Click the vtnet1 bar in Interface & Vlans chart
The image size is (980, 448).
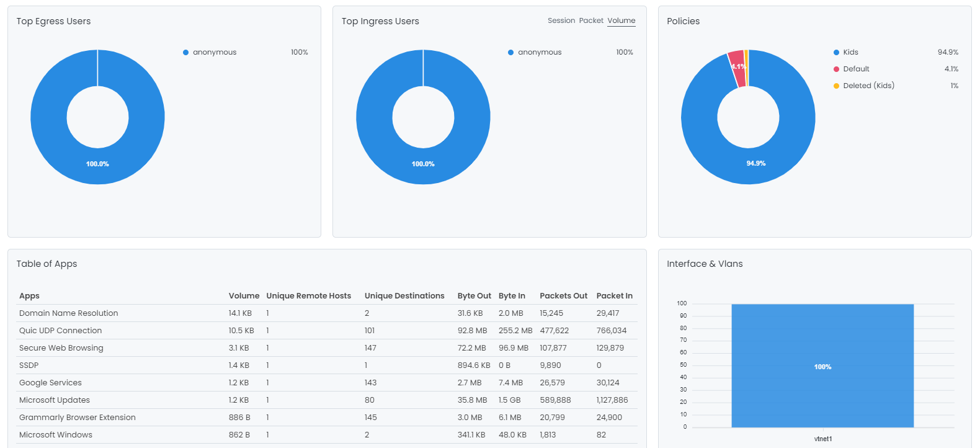[x=822, y=366]
